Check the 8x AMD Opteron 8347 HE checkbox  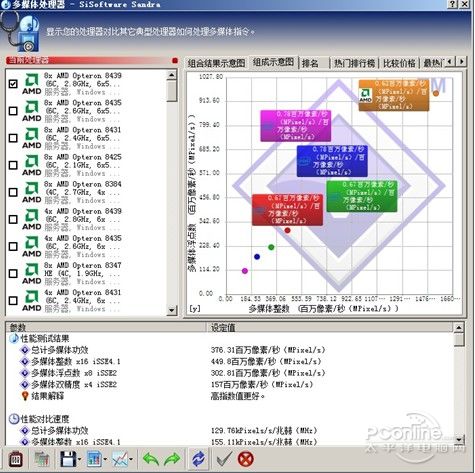[13, 274]
